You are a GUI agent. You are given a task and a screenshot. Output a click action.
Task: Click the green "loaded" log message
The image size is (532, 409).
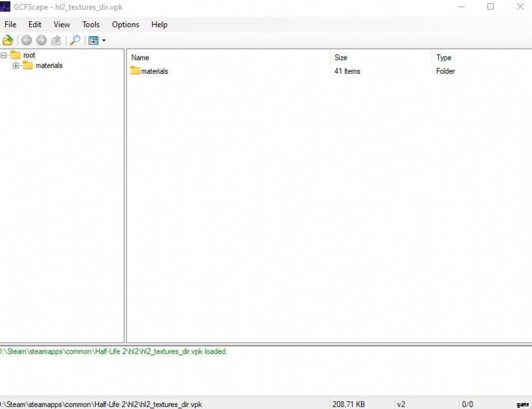(x=113, y=351)
